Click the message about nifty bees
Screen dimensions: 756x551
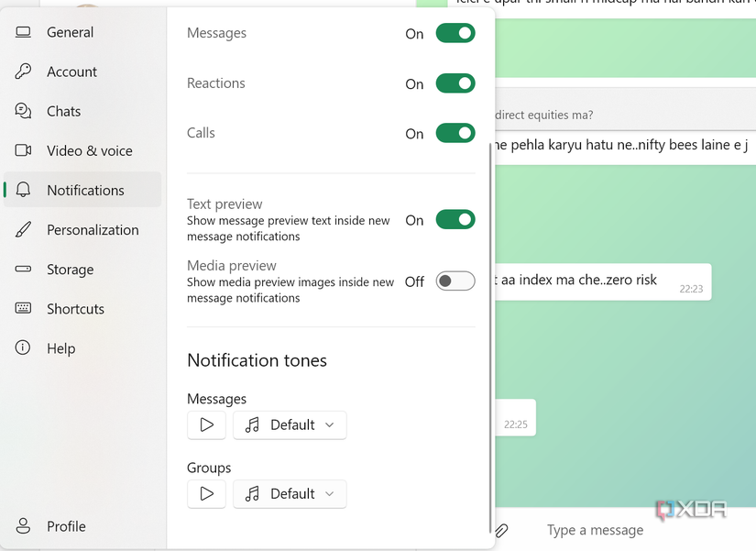[625, 145]
